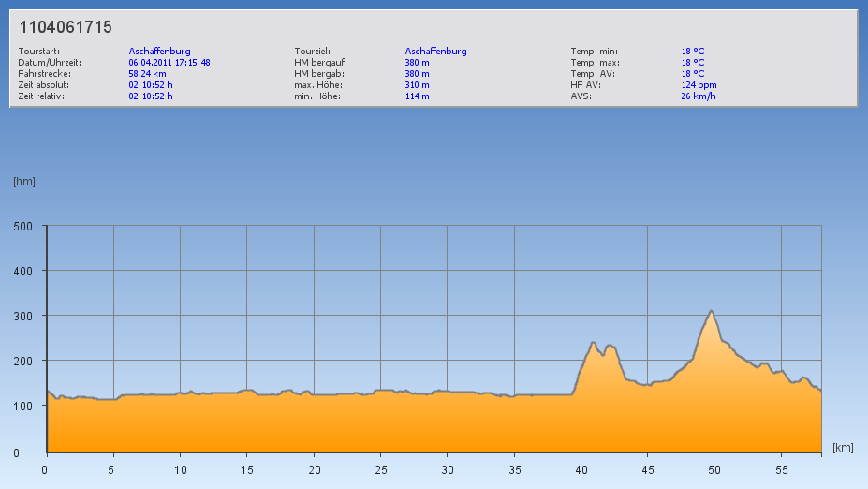
Task: Select the max. Höhe value 310 m
Action: click(x=418, y=85)
